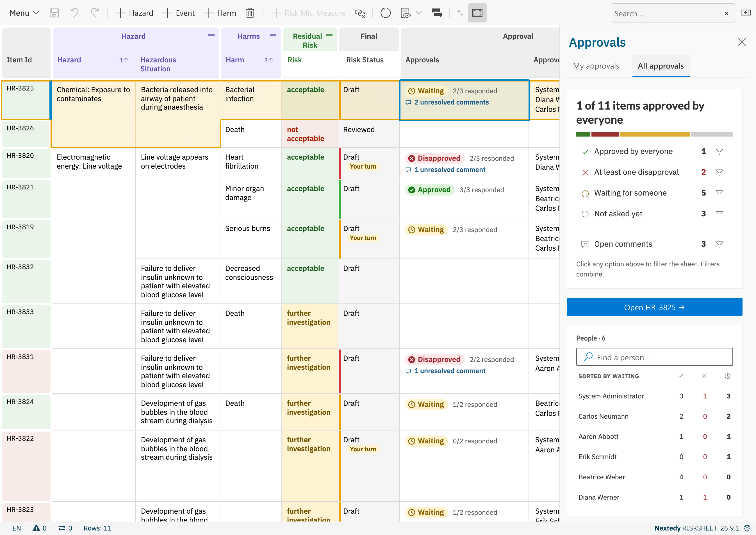Click the Find a person field
Image resolution: width=756 pixels, height=535 pixels.
click(x=654, y=357)
